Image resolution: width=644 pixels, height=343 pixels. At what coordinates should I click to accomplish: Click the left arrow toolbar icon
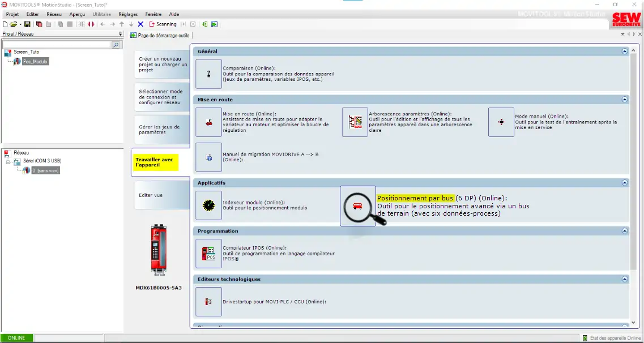(x=103, y=24)
